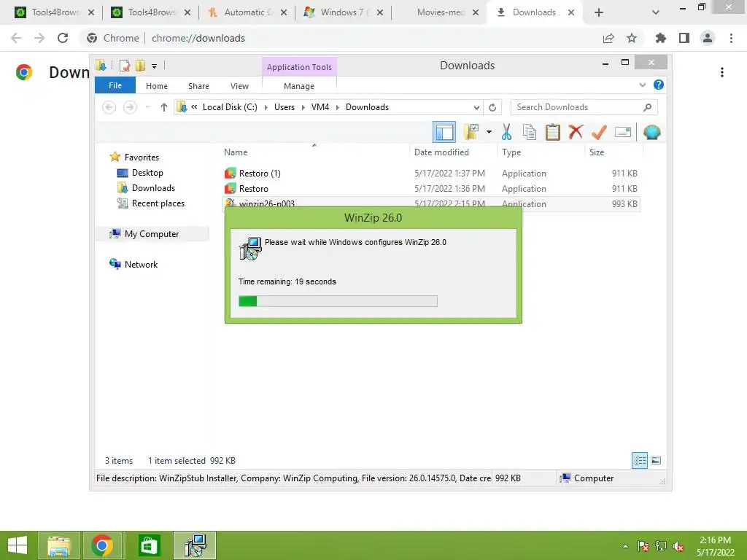Click the red X Delete icon
This screenshot has width=747, height=560.
tap(576, 131)
